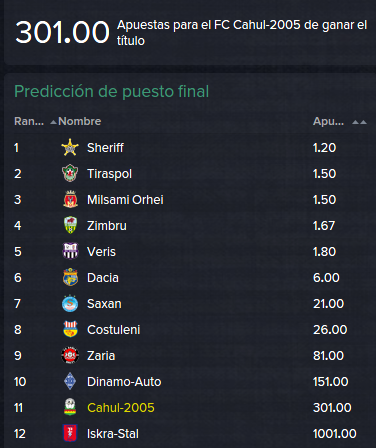Select the Iskra-Stal 1001.00 odds value
The width and height of the screenshot is (376, 448).
point(335,434)
